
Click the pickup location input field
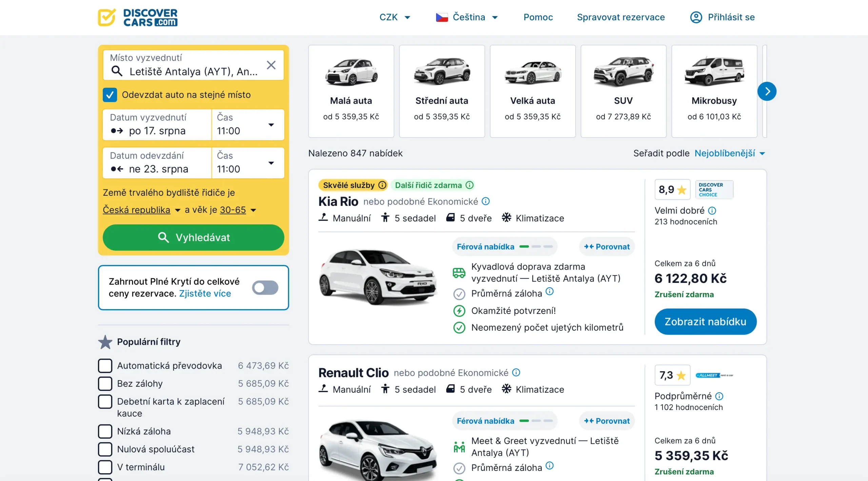point(194,65)
